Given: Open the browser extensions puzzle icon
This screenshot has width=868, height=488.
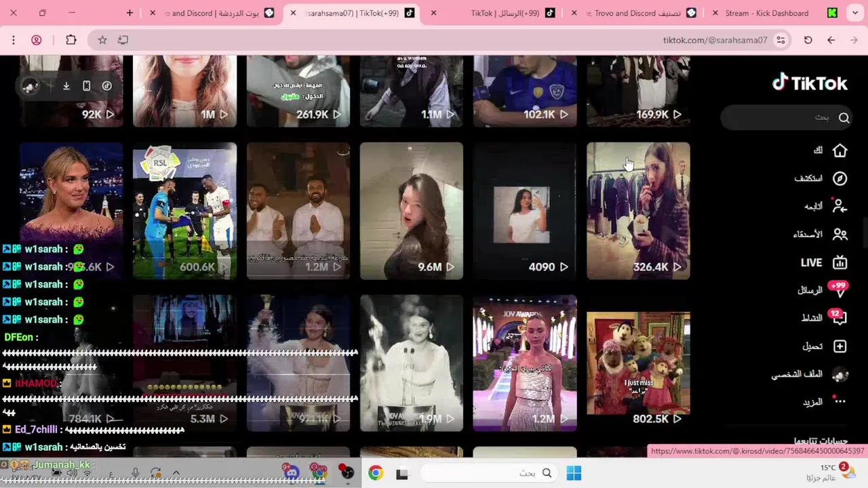Looking at the screenshot, I should tap(71, 40).
